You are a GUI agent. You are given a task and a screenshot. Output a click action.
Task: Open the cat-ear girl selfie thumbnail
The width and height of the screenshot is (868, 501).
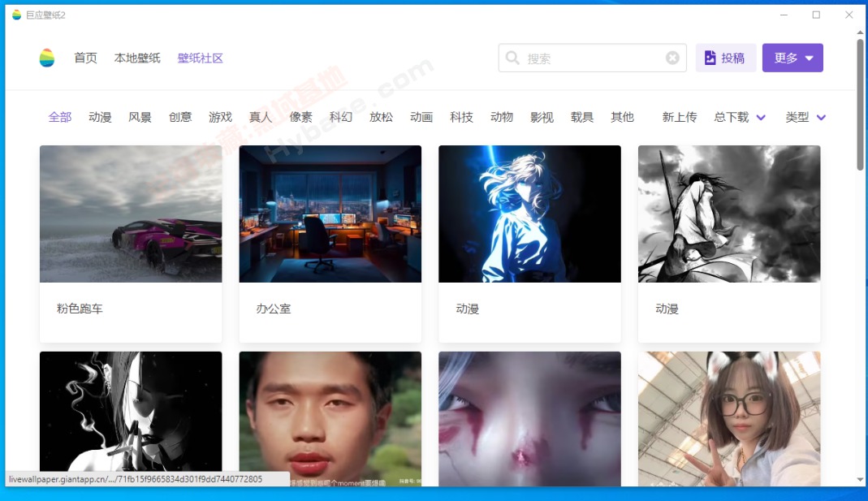pyautogui.click(x=729, y=419)
